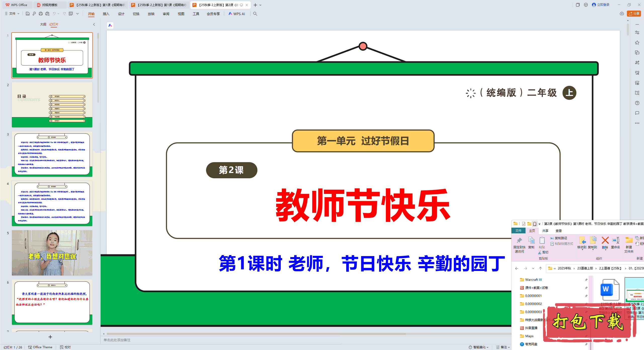This screenshot has height=350, width=644.
Task: Click the 分享 share button
Action: (x=634, y=14)
